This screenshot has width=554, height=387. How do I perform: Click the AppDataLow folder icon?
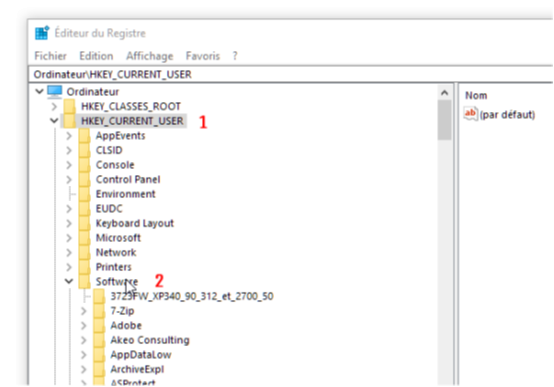pyautogui.click(x=99, y=354)
